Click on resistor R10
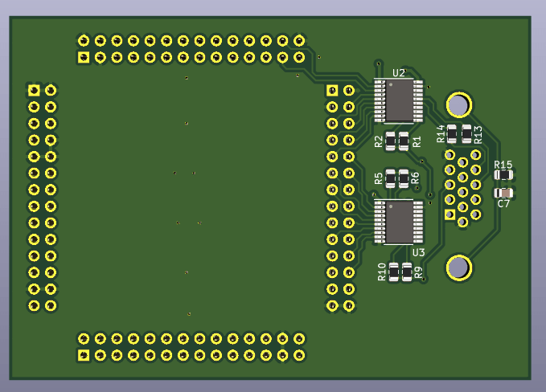This screenshot has height=392, width=546. pos(394,273)
